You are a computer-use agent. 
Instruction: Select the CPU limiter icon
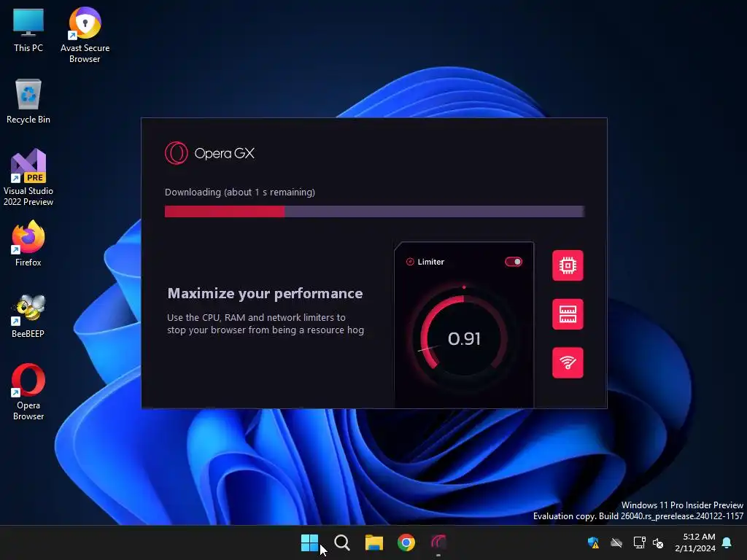coord(568,265)
